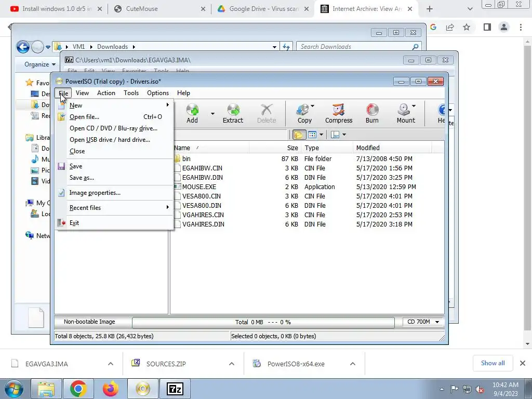This screenshot has height=399, width=532.
Task: Click the volume icon in system tray
Action: [480, 389]
